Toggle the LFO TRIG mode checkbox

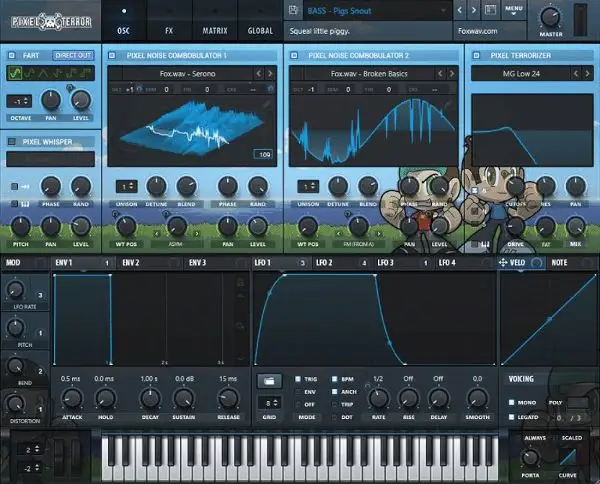click(x=298, y=379)
